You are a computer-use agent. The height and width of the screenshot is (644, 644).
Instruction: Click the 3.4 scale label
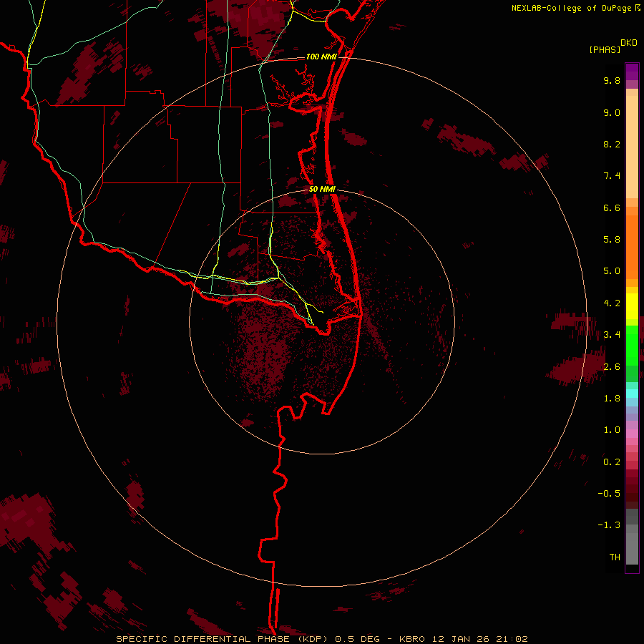(612, 335)
